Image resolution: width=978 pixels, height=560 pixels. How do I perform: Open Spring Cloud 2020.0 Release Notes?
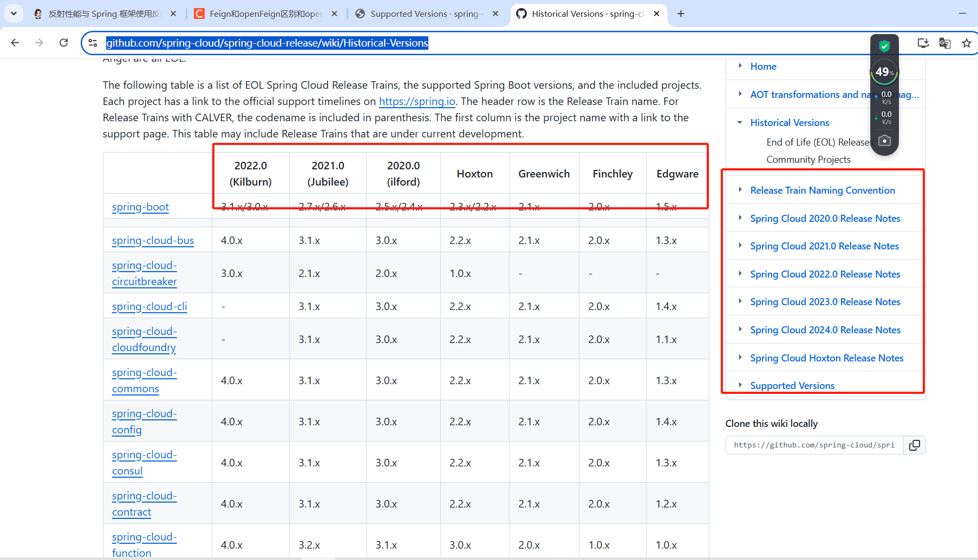click(x=825, y=219)
